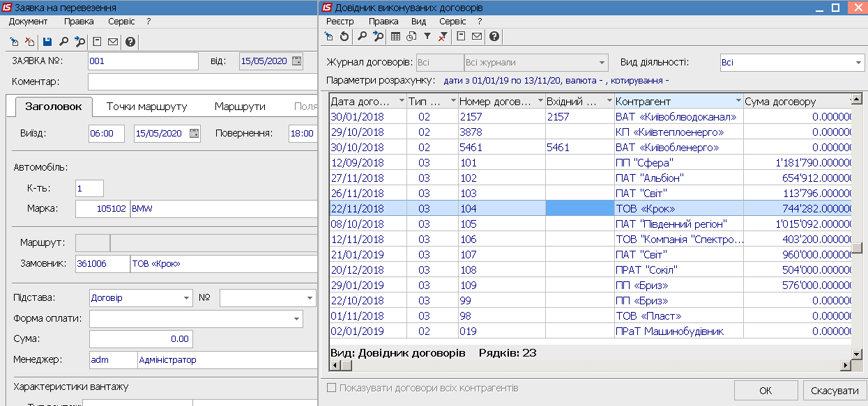Screen dimensions: 868x406
Task: Confirm selection with the ОК button
Action: (x=766, y=391)
